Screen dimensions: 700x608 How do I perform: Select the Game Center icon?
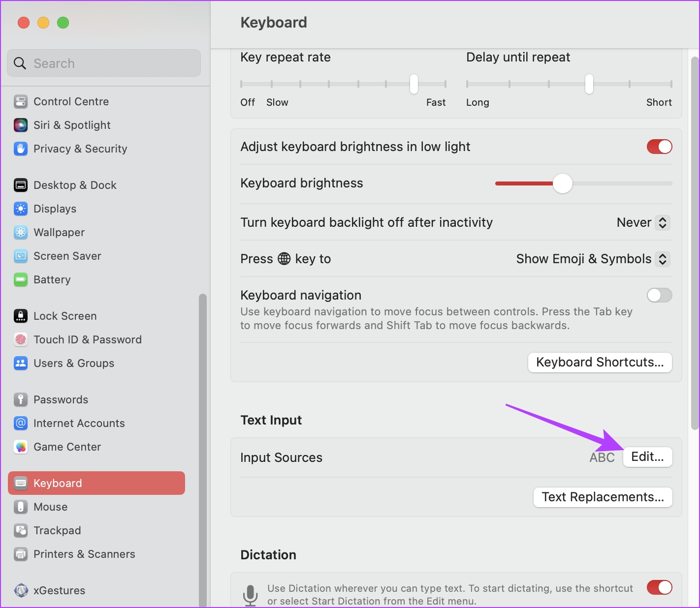[21, 447]
